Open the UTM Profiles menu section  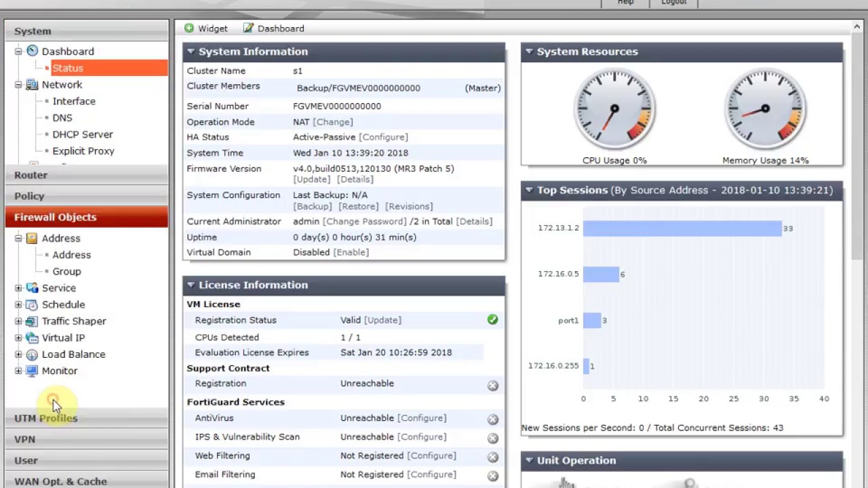point(87,418)
